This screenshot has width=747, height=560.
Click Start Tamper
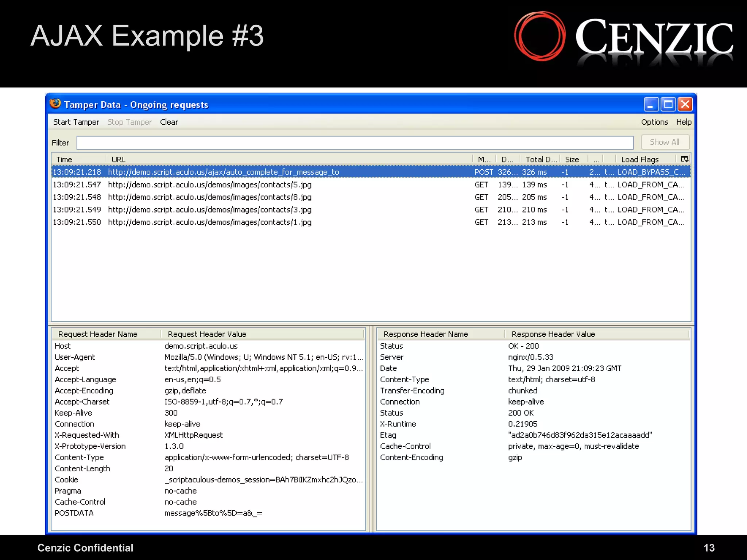pyautogui.click(x=76, y=122)
